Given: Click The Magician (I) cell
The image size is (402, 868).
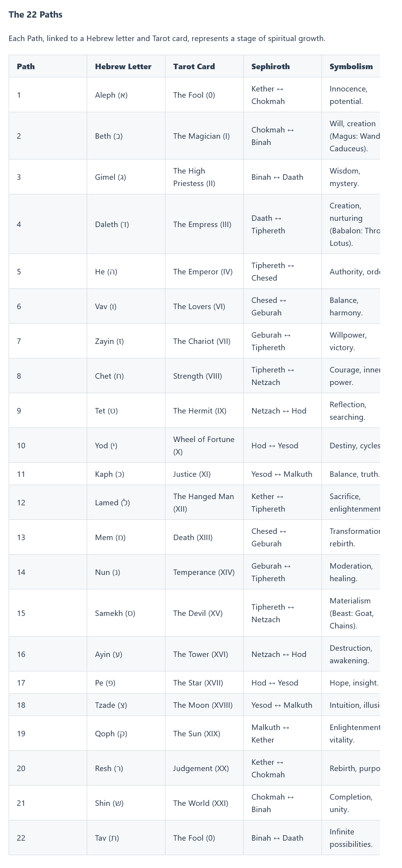Looking at the screenshot, I should tap(201, 136).
